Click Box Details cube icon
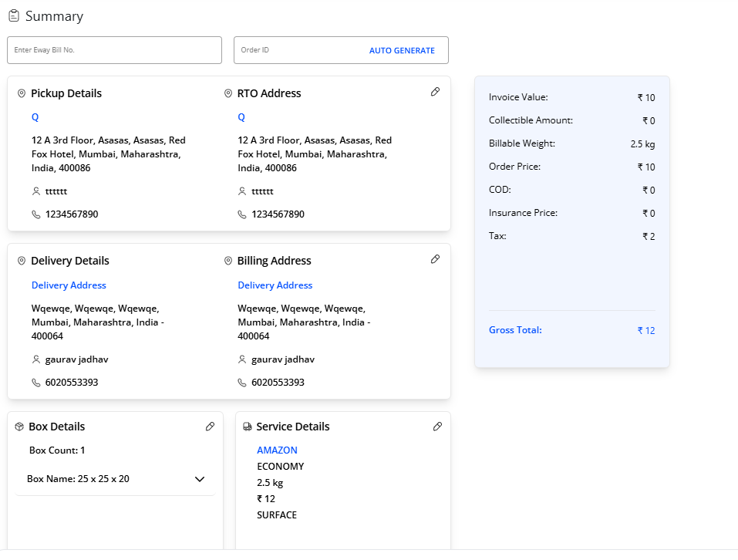Image resolution: width=738 pixels, height=560 pixels. [19, 427]
